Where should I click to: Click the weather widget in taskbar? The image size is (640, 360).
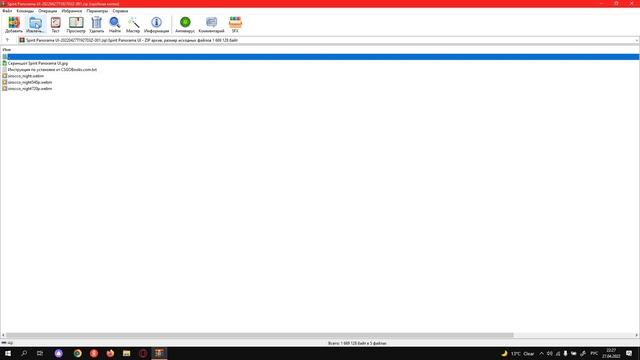click(x=518, y=353)
